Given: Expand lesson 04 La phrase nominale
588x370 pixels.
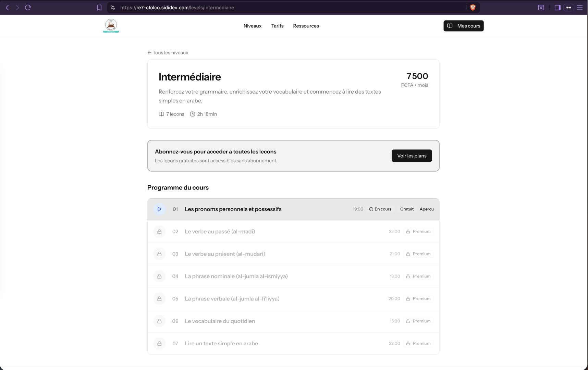Looking at the screenshot, I should click(236, 276).
